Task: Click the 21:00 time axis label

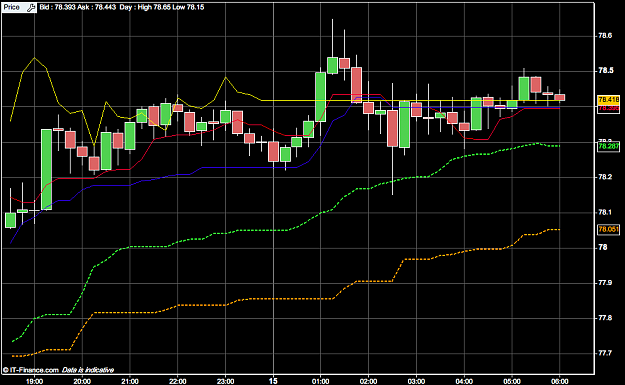Action: click(130, 381)
